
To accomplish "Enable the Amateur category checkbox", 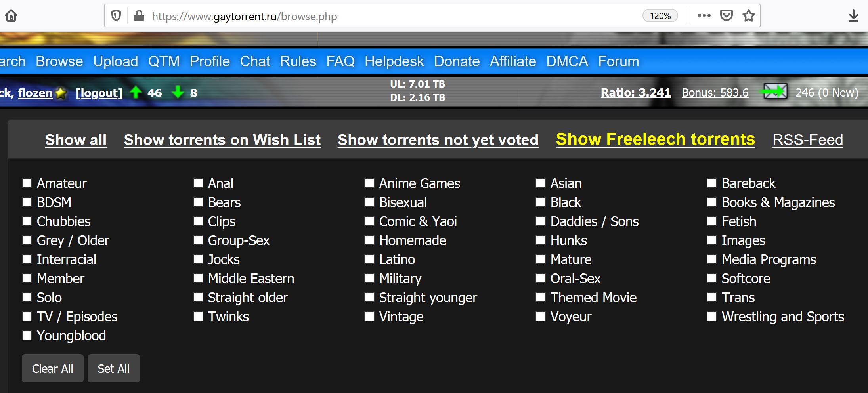I will pos(27,183).
